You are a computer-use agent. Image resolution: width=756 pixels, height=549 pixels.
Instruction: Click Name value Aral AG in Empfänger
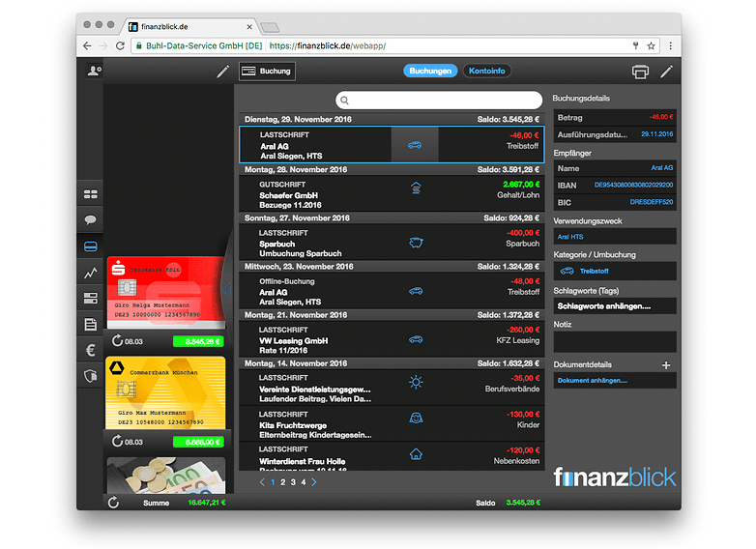click(662, 168)
